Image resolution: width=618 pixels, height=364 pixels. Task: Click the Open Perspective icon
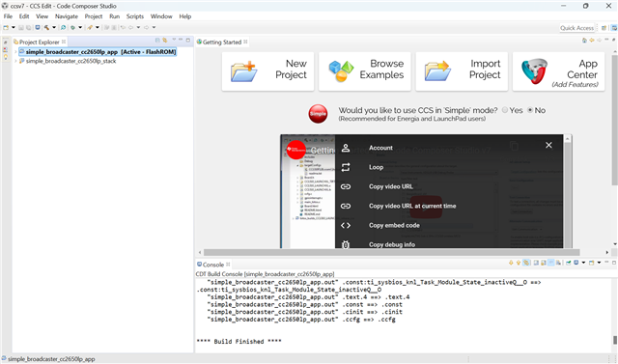[604, 28]
